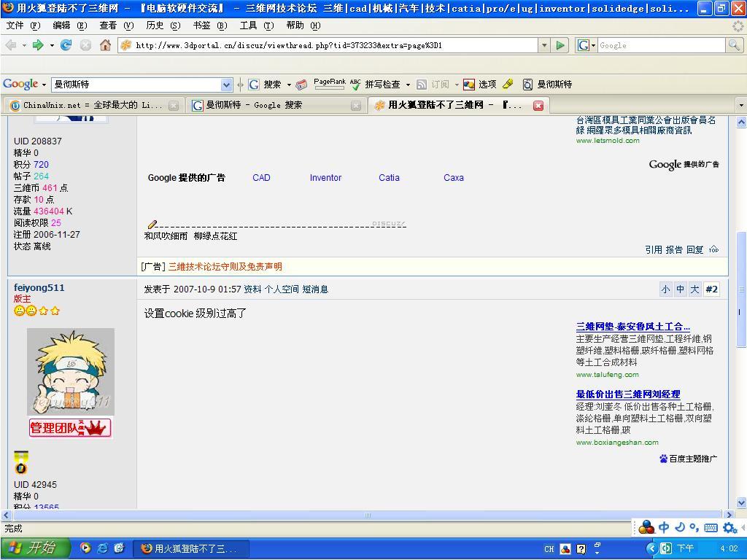Viewport: 747px width, 560px height.
Task: Click in the address bar URL field
Action: (329, 45)
